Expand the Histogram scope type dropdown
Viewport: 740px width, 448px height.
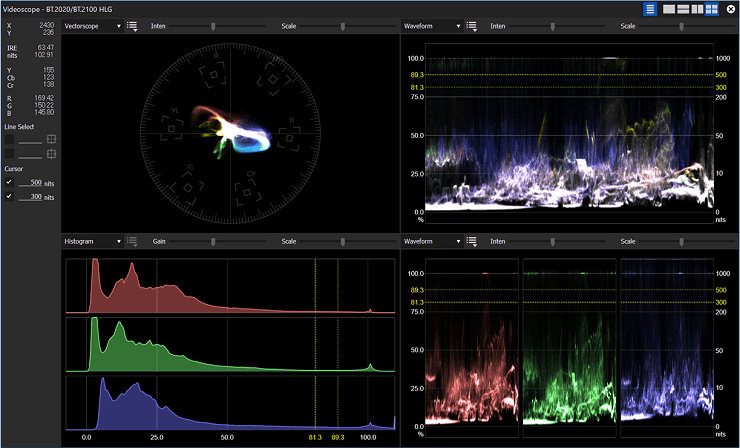(92, 242)
